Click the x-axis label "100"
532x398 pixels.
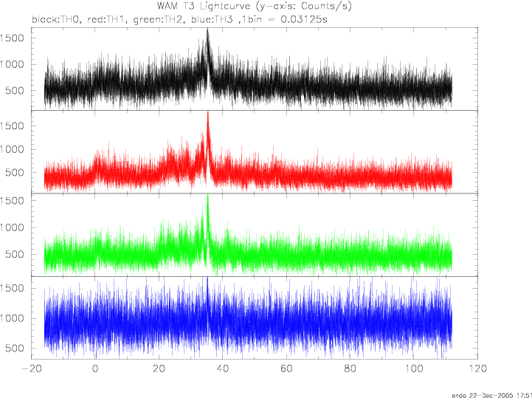(414, 368)
